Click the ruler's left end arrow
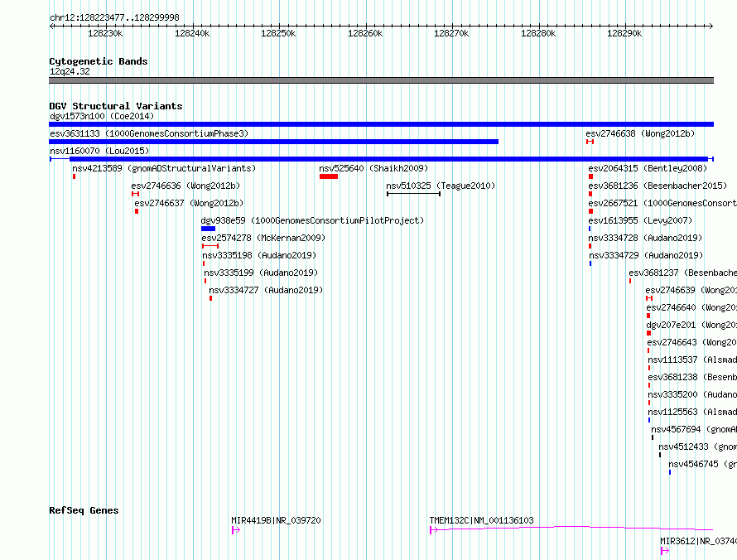The image size is (737, 560). 51,26
